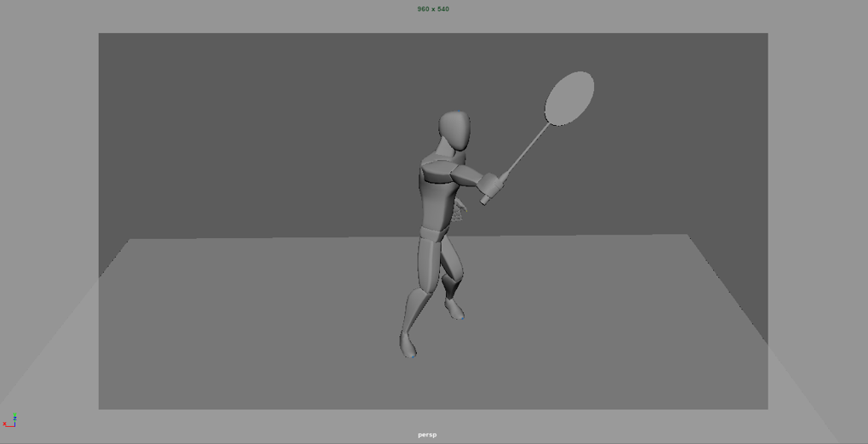
Task: Select the hand gripping the racket handle
Action: click(489, 184)
